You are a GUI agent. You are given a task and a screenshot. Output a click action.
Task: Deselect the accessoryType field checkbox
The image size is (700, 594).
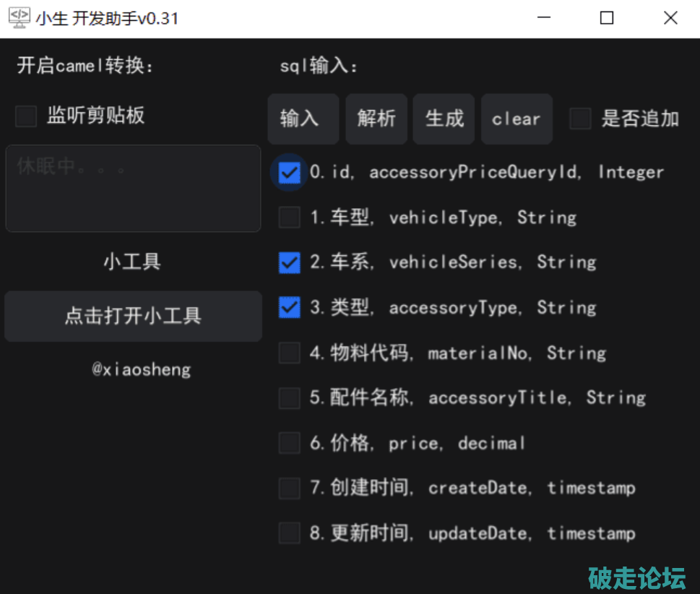tap(290, 308)
